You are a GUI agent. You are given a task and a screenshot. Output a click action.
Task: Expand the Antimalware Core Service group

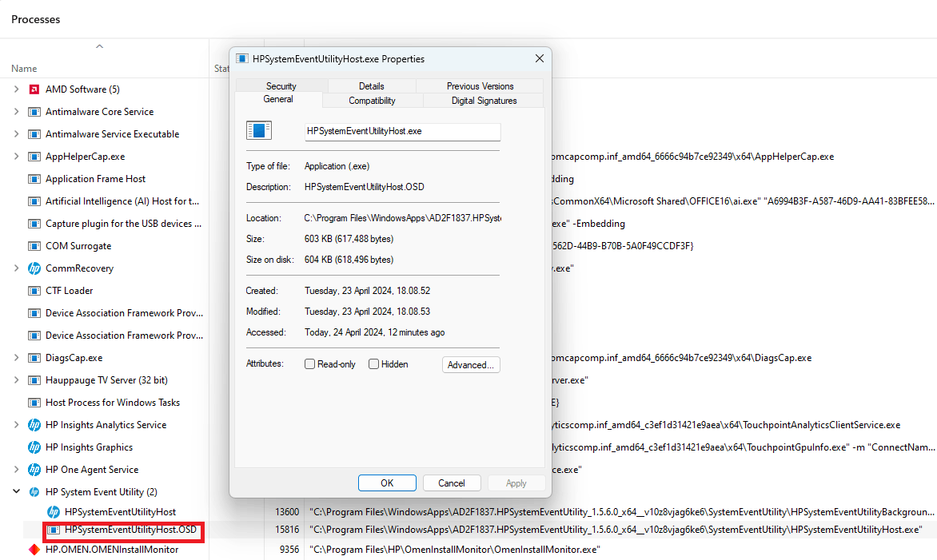16,112
